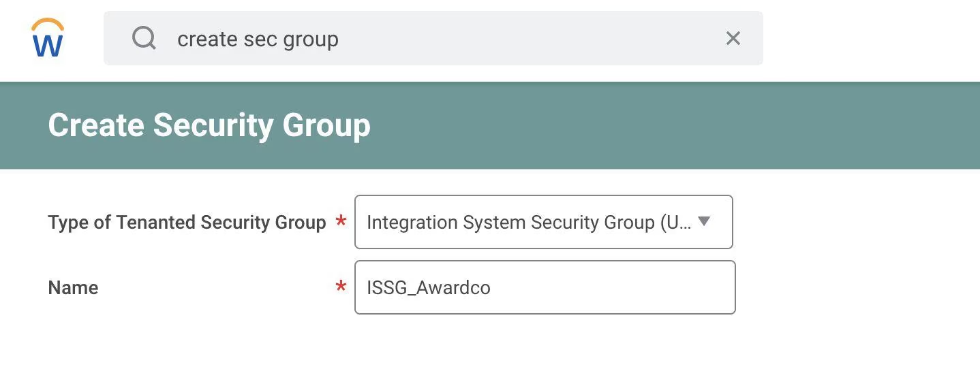Click the red asterisk beside the Name label
The height and width of the screenshot is (369, 980).
tap(341, 287)
